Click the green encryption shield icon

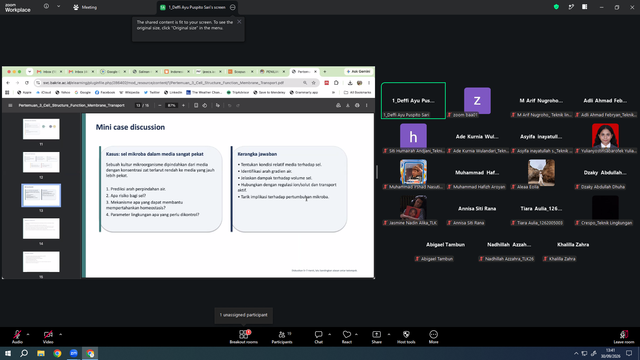click(x=556, y=7)
